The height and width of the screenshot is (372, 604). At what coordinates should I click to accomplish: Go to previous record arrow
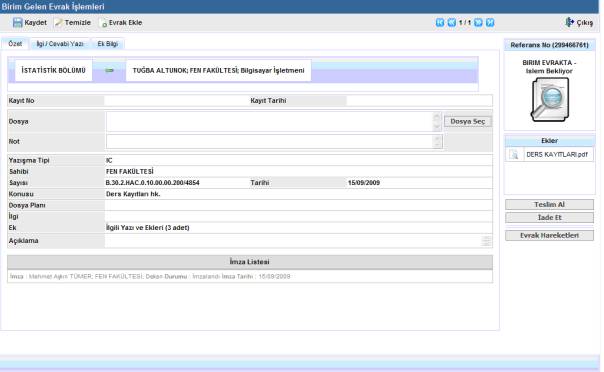pos(451,23)
